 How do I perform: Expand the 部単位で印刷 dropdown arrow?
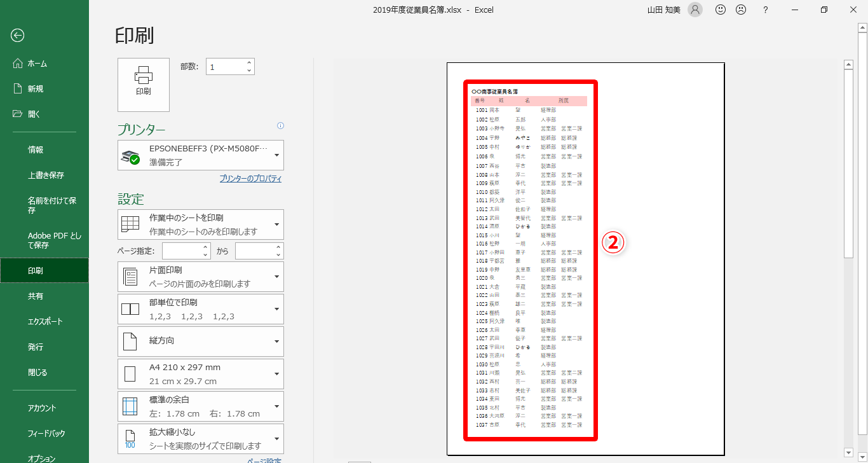(x=277, y=309)
